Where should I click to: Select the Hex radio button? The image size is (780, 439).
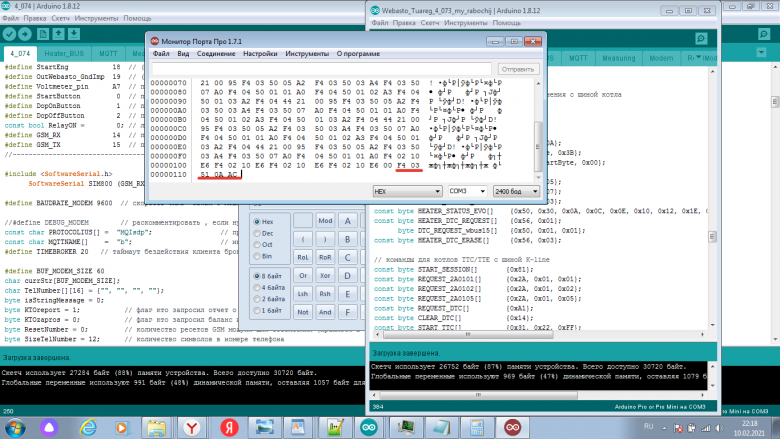256,222
